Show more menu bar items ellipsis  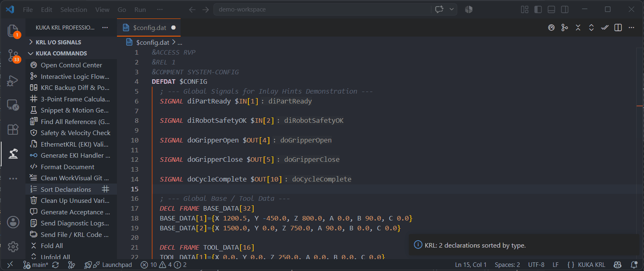coord(160,9)
